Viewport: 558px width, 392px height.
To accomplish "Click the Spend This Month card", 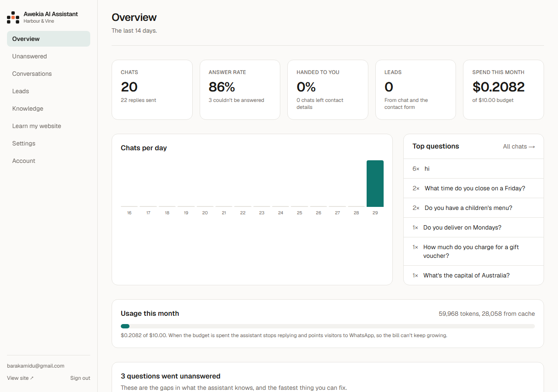I will [504, 90].
